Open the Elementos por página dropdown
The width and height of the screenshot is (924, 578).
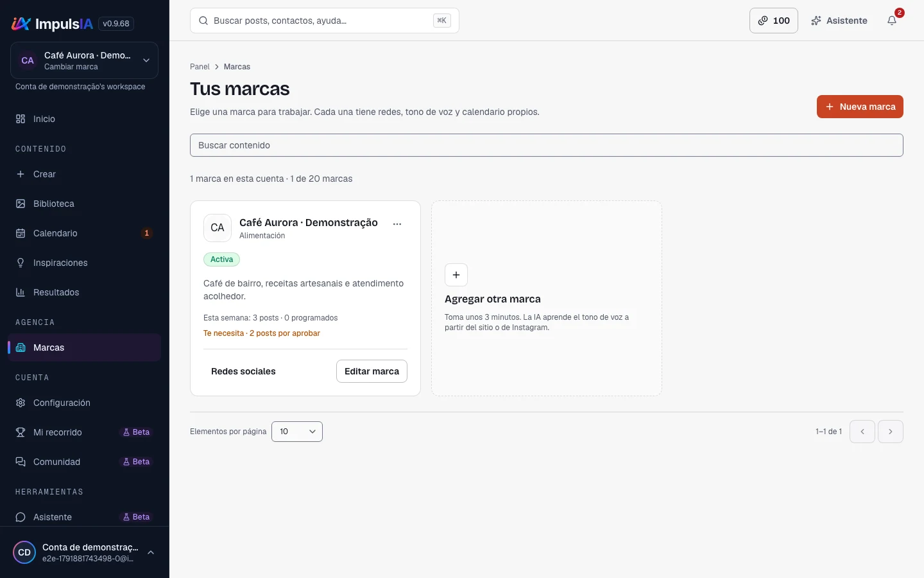click(297, 432)
